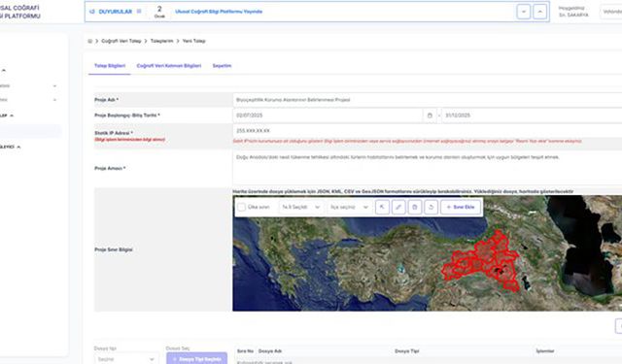Click the list icon beside DUYURULAR
The width and height of the screenshot is (622, 364).
click(139, 12)
